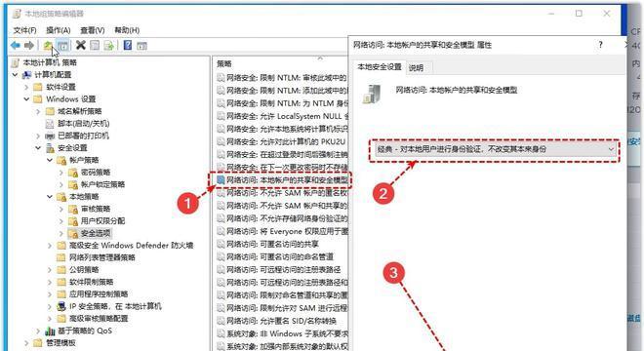
Task: Click the blue Help book toolbar icon
Action: tap(128, 45)
